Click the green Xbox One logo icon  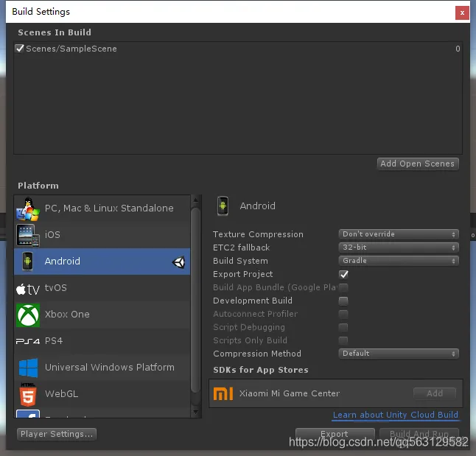tap(27, 315)
